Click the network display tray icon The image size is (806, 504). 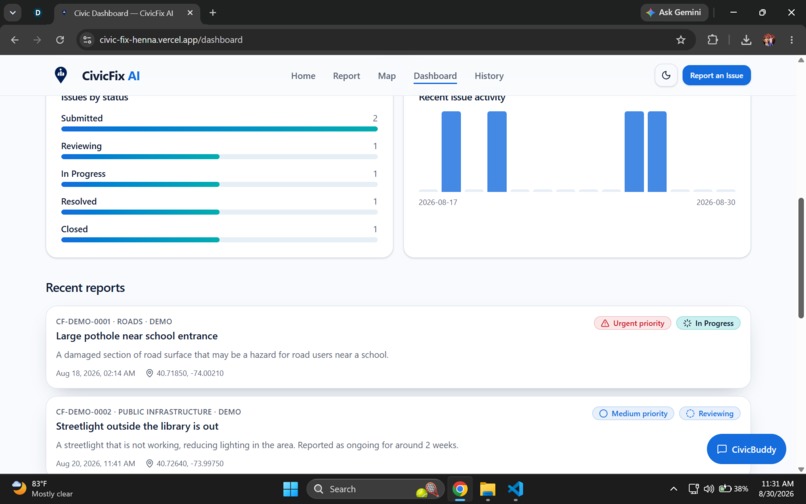693,489
